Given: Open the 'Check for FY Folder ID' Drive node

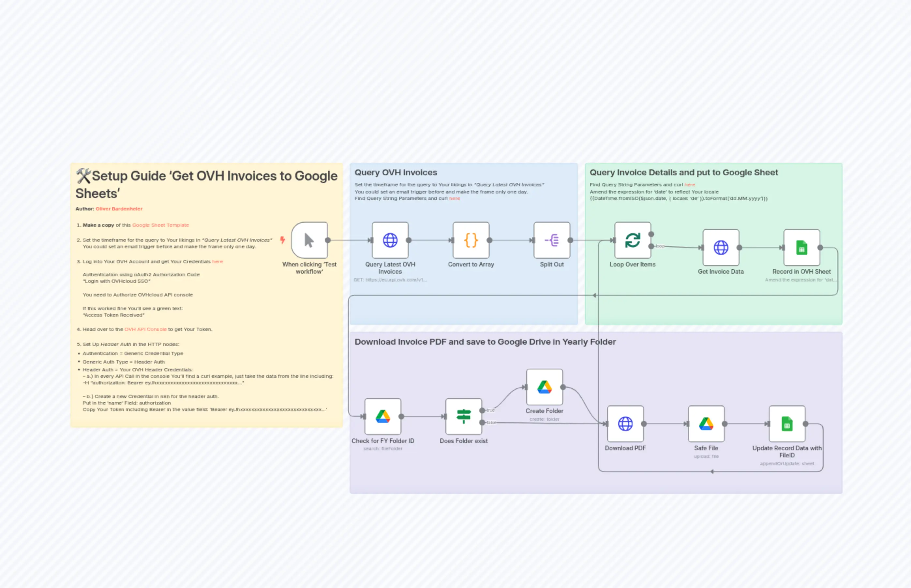Looking at the screenshot, I should click(x=383, y=417).
